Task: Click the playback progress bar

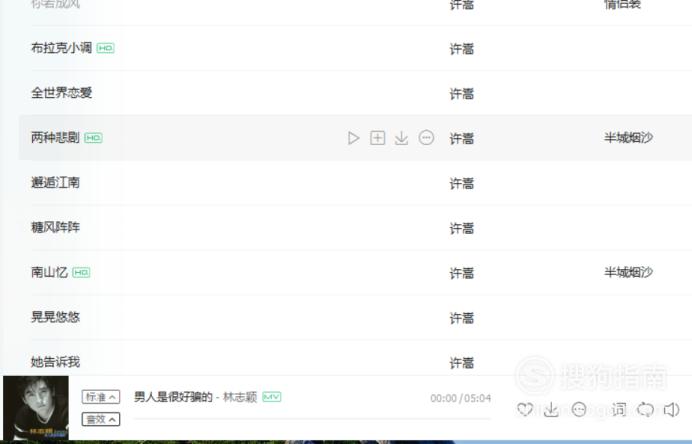Action: pos(312,418)
